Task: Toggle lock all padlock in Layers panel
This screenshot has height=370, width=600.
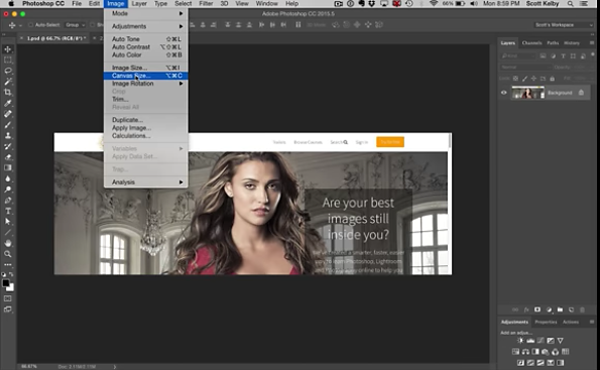Action: click(x=552, y=78)
